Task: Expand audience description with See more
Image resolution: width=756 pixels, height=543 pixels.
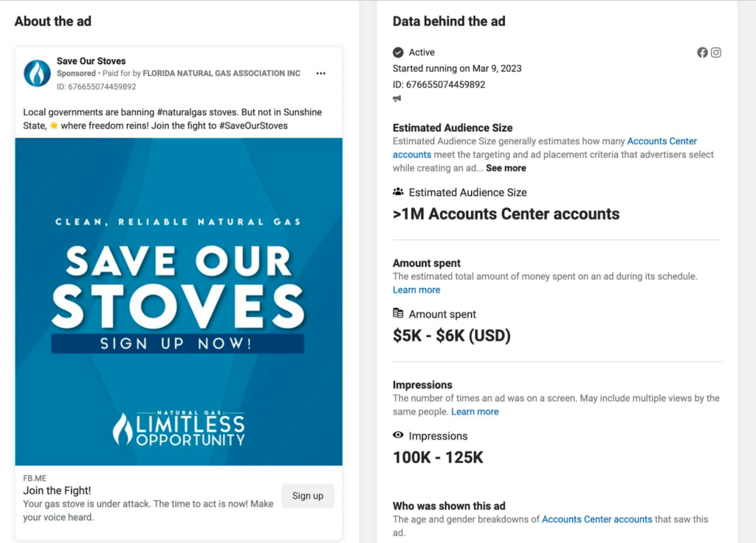Action: point(506,168)
